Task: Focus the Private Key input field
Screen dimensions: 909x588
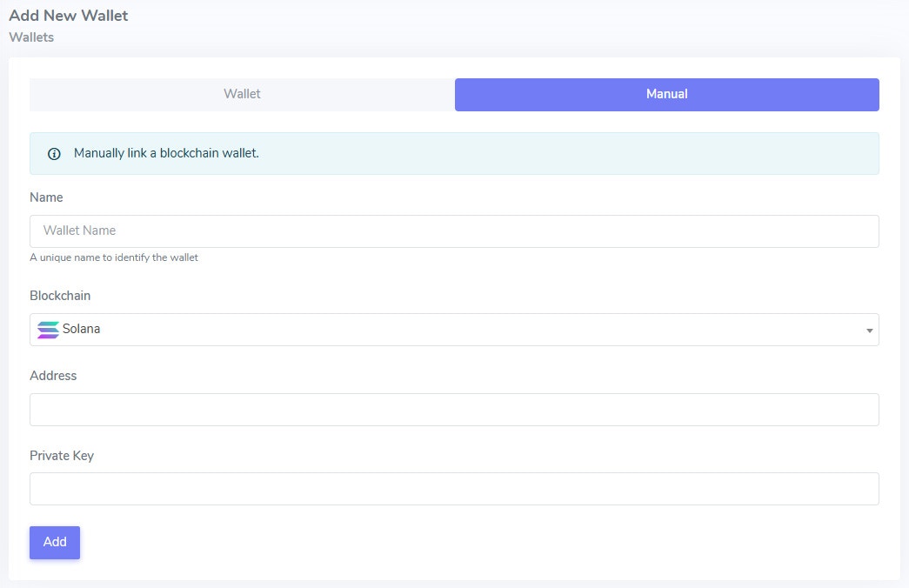Action: (454, 489)
